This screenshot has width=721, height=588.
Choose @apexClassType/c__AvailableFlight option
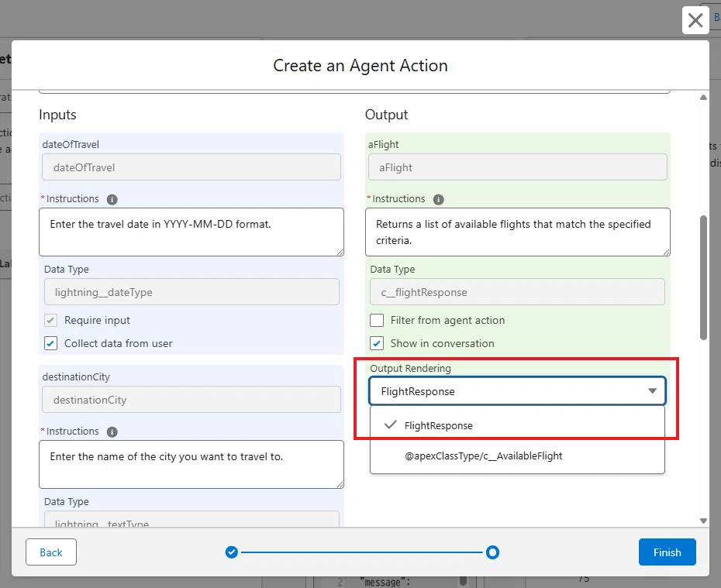(x=517, y=456)
